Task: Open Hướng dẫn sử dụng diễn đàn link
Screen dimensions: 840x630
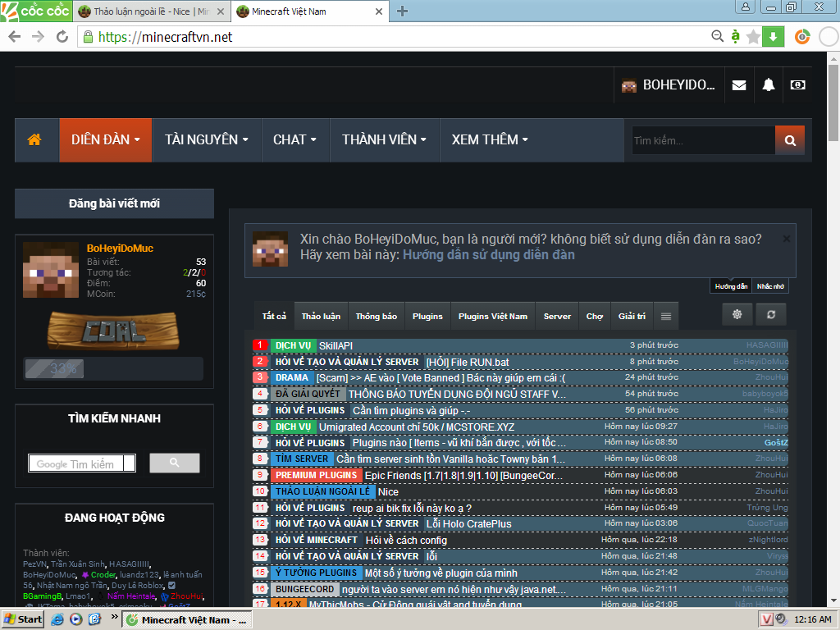Action: point(489,255)
